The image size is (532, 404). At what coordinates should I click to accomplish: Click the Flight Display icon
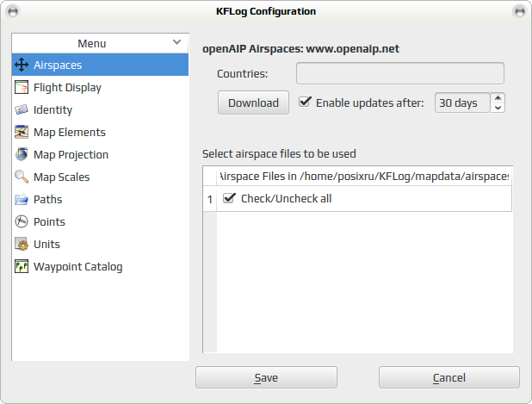[x=22, y=87]
